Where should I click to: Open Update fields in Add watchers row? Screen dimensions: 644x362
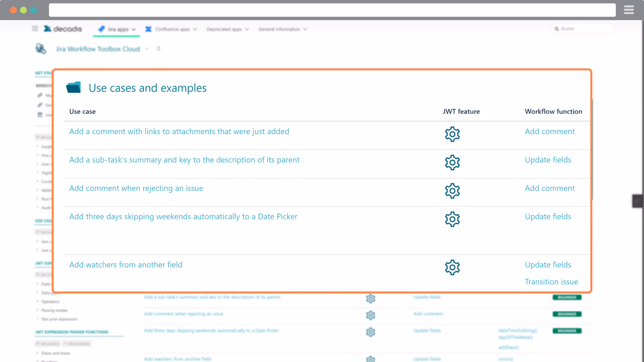coord(548,265)
